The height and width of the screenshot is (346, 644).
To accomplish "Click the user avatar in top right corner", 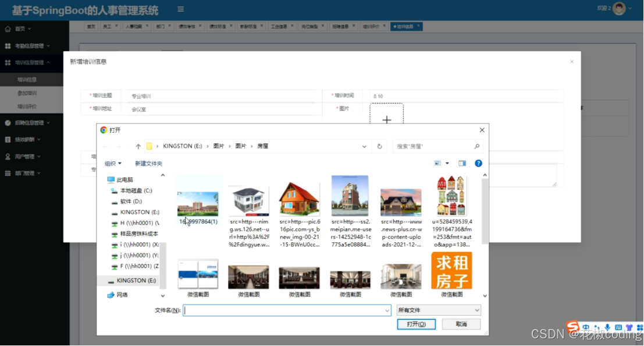I will point(618,9).
